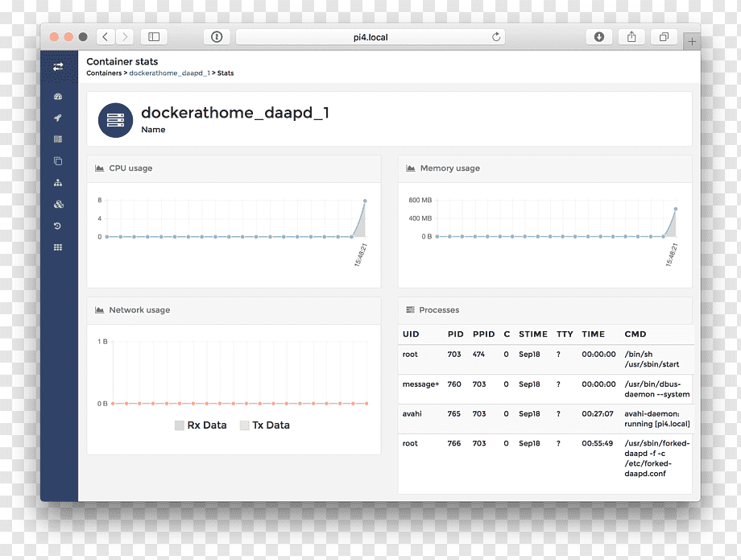Click the PID column header
The width and height of the screenshot is (741, 560).
click(456, 334)
